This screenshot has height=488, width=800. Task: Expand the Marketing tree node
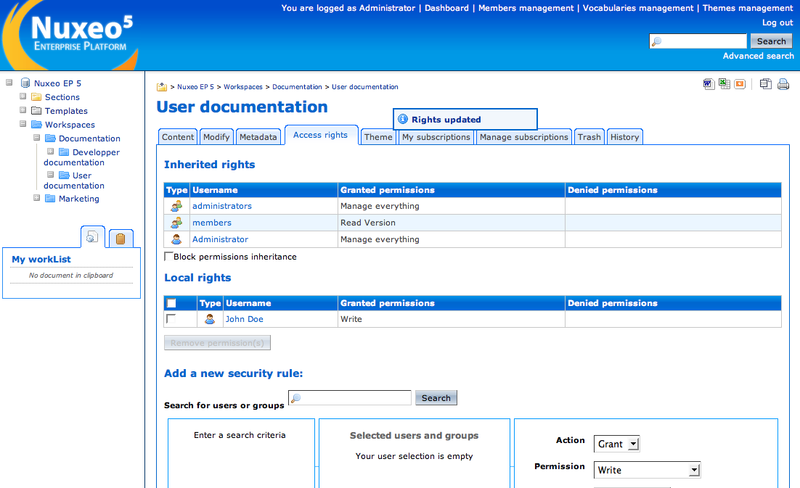(37, 198)
